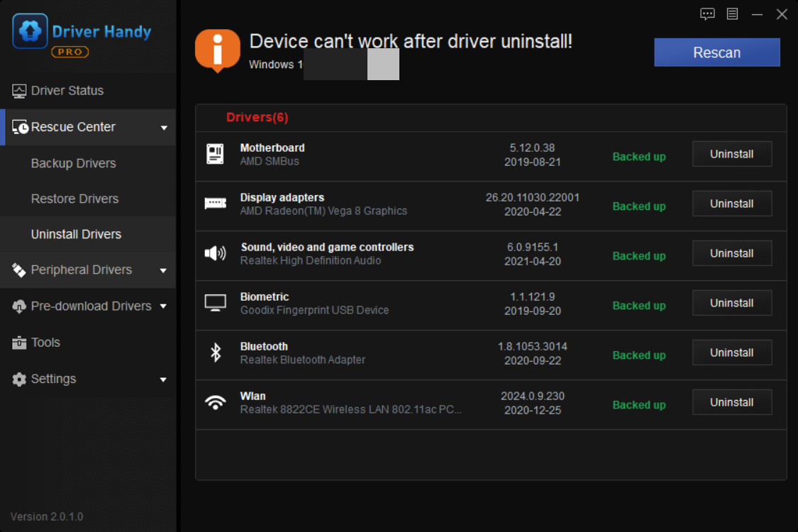798x532 pixels.
Task: Click the Motherboard device icon
Action: tap(216, 153)
